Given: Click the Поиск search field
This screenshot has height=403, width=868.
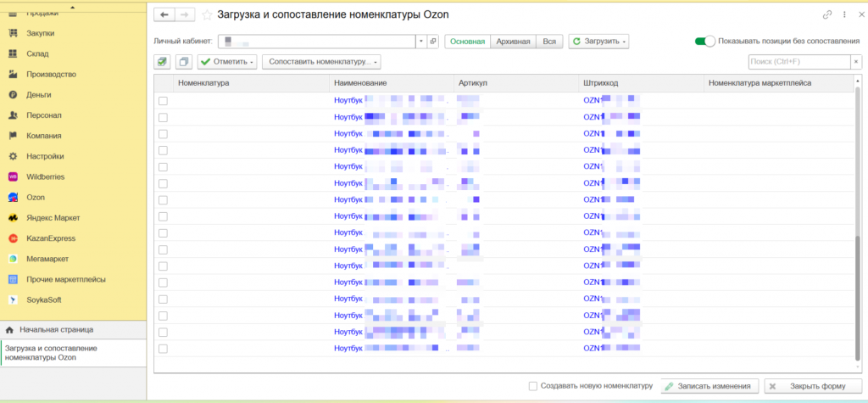Looking at the screenshot, I should (x=798, y=62).
